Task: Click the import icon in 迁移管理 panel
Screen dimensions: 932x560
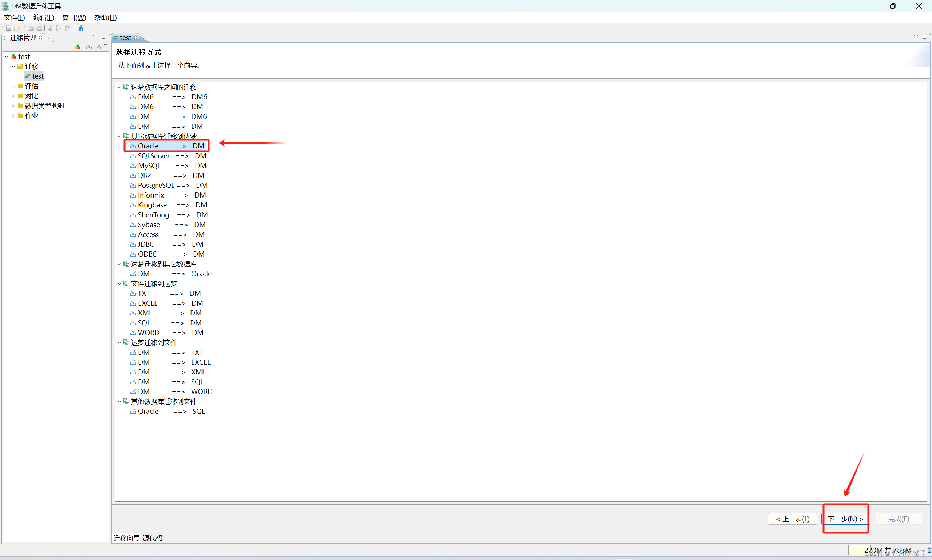Action: coord(89,47)
